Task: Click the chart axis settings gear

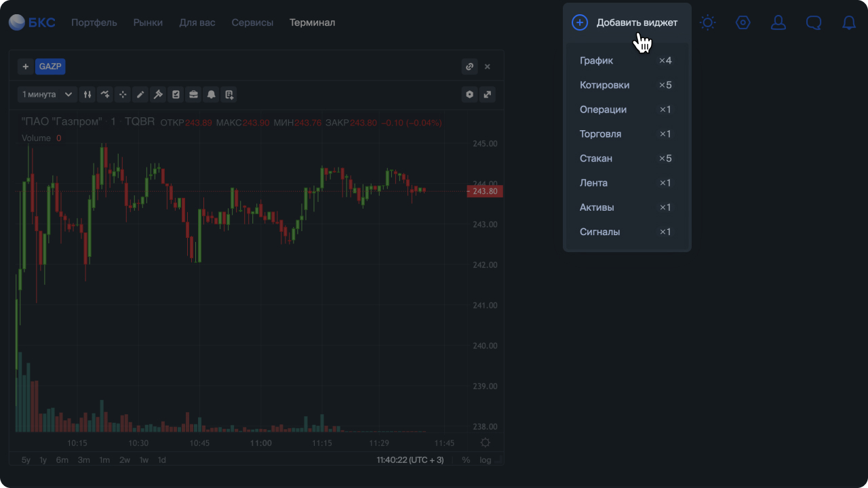Action: 486,443
